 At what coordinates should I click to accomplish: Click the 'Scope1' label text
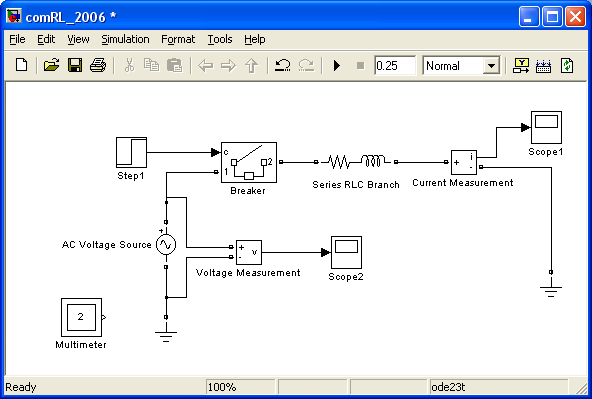[546, 152]
